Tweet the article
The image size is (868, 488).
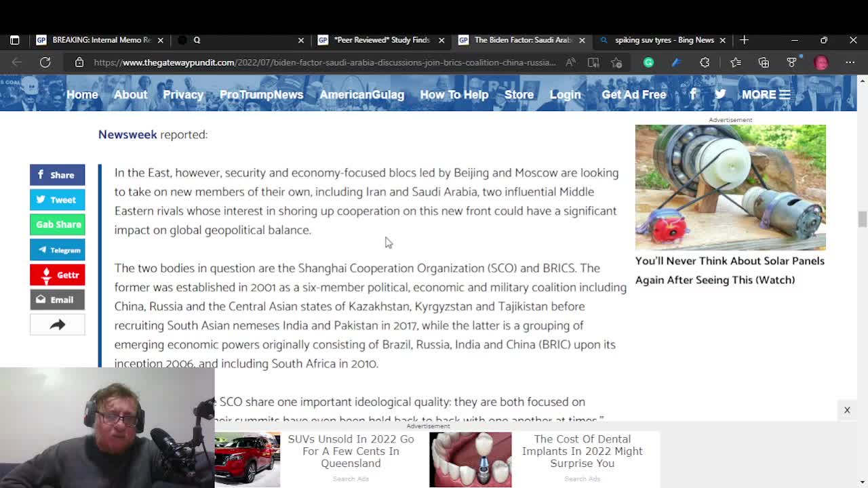[57, 200]
